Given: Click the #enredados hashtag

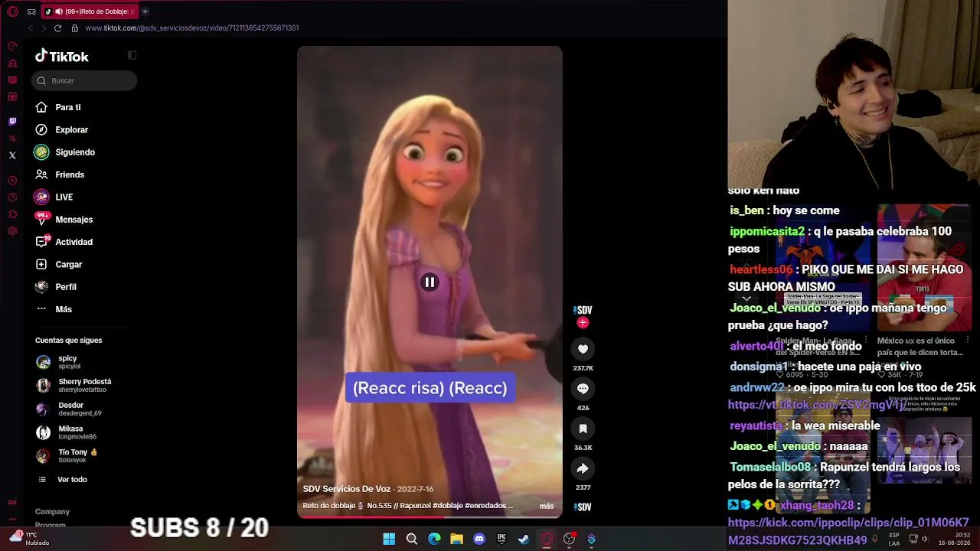Looking at the screenshot, I should tap(485, 506).
